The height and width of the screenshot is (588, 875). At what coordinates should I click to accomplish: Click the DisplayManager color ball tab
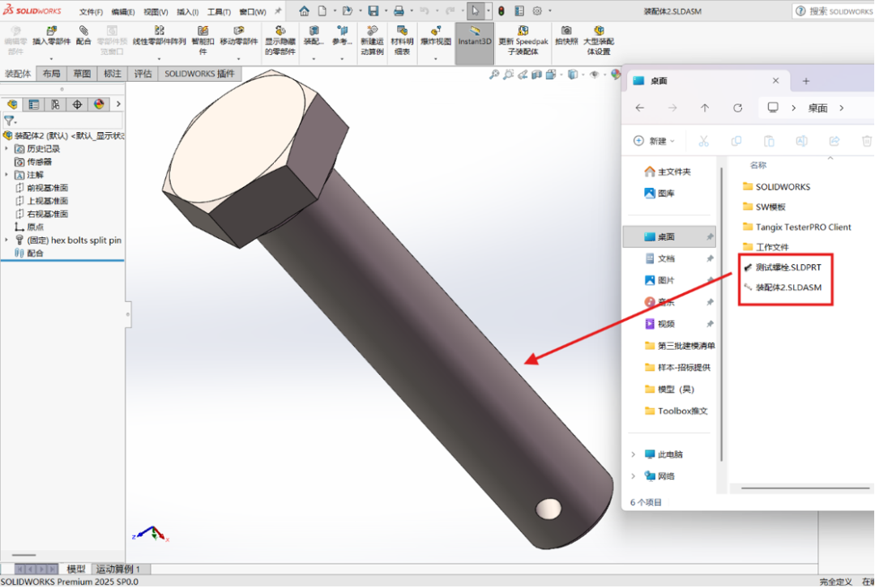99,104
